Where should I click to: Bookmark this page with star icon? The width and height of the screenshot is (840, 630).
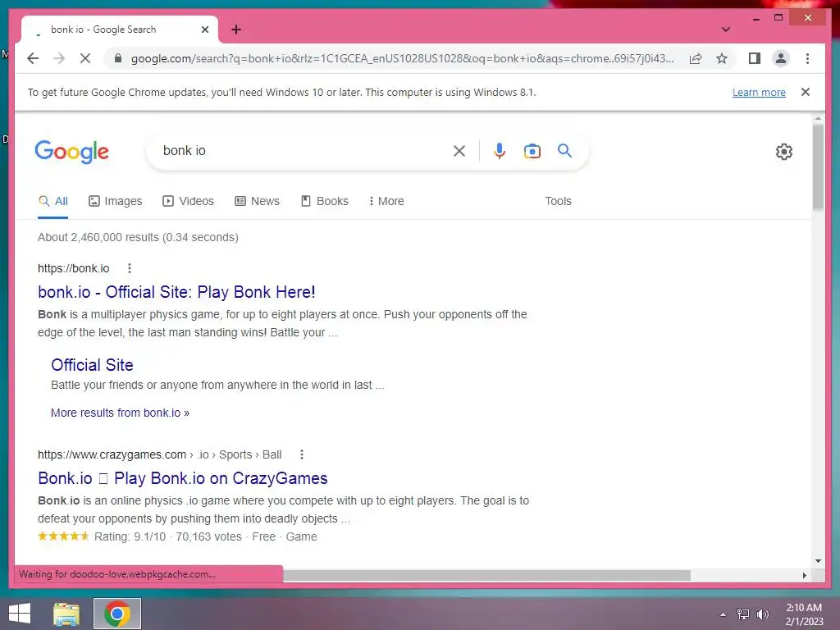coord(722,58)
